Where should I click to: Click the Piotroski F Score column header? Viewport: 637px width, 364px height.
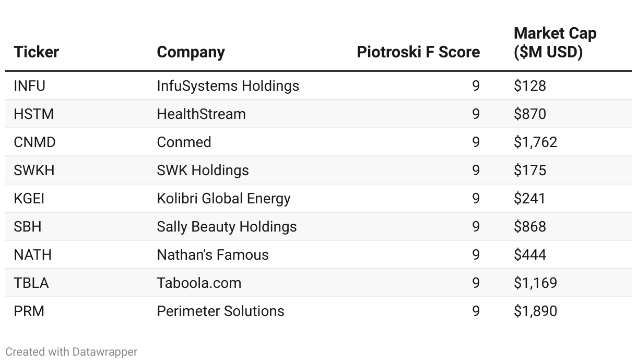(418, 52)
